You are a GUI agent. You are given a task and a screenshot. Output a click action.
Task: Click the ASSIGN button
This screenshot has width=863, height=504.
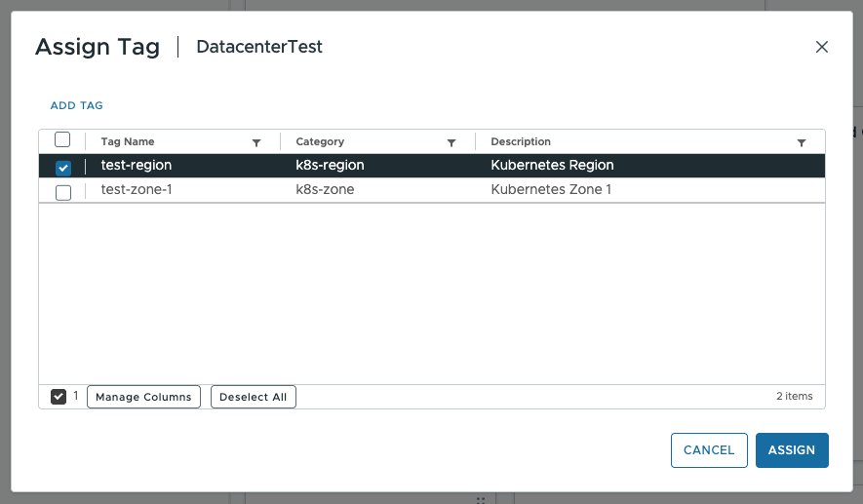click(791, 450)
